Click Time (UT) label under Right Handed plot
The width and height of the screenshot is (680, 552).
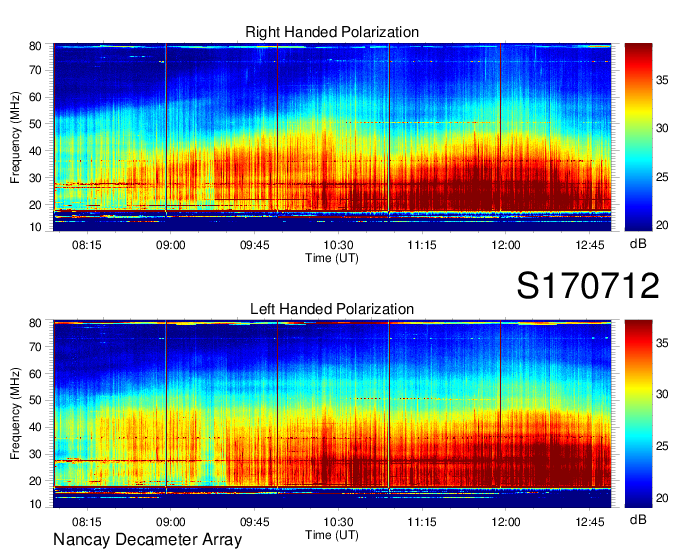332,258
